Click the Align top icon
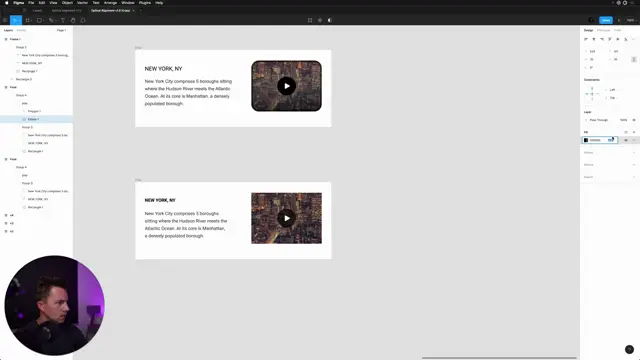 click(610, 39)
